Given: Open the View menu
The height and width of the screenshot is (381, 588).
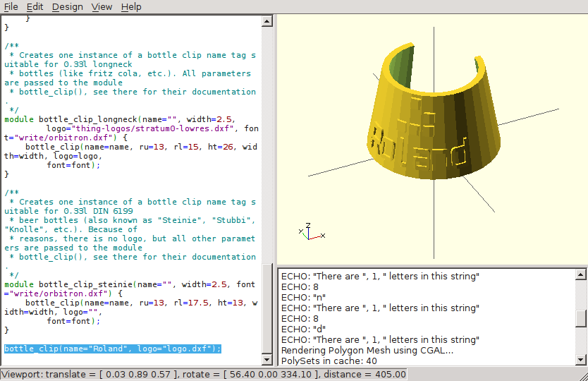Looking at the screenshot, I should pyautogui.click(x=102, y=7).
